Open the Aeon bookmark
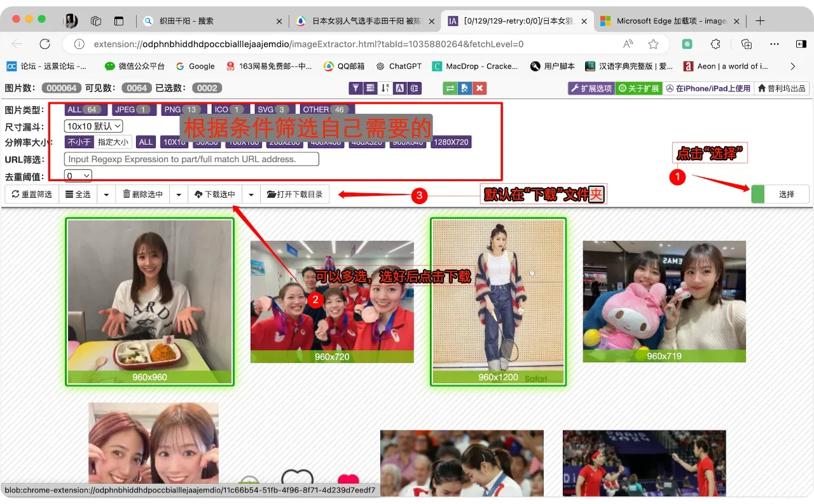The image size is (814, 504). point(725,66)
